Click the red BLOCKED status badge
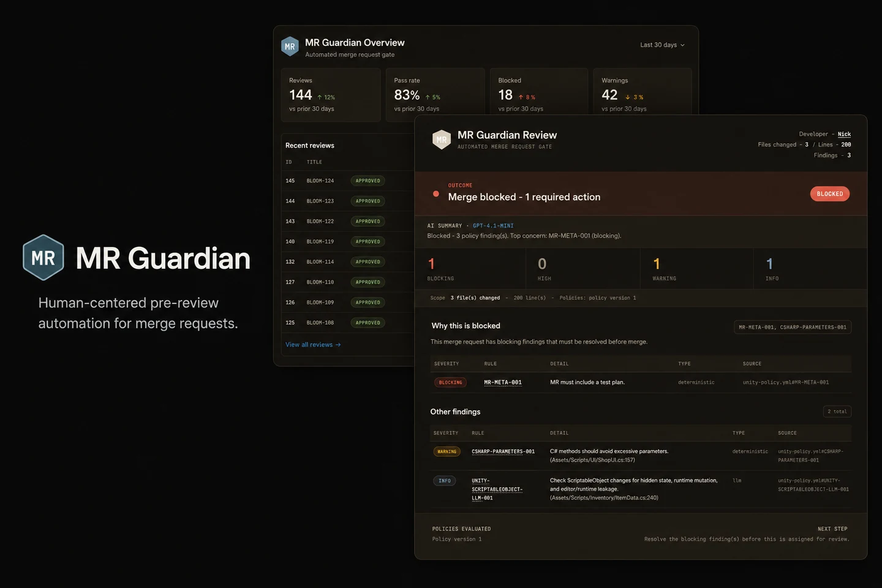Screen dimensions: 882x588 click(x=830, y=194)
